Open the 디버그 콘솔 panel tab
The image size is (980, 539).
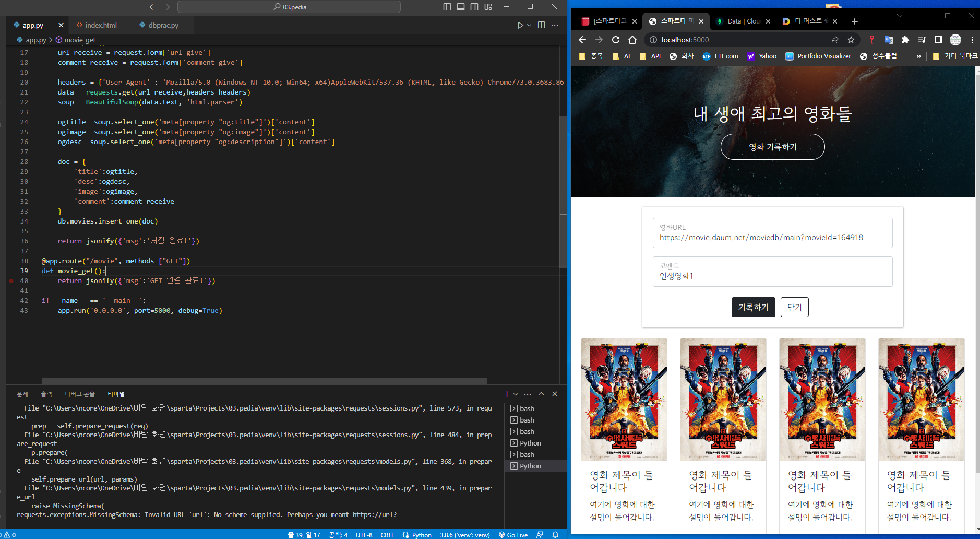tap(80, 394)
